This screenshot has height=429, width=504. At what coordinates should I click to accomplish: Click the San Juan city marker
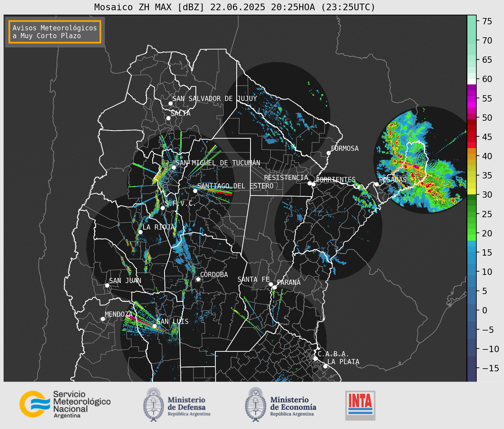[x=107, y=285]
